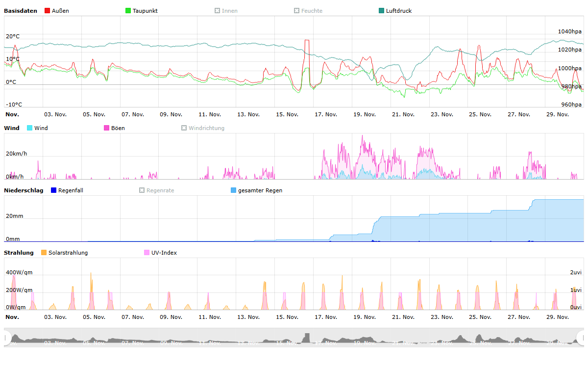Toggle the dark blue Regenfall legend icon
This screenshot has width=588, height=368.
click(54, 190)
